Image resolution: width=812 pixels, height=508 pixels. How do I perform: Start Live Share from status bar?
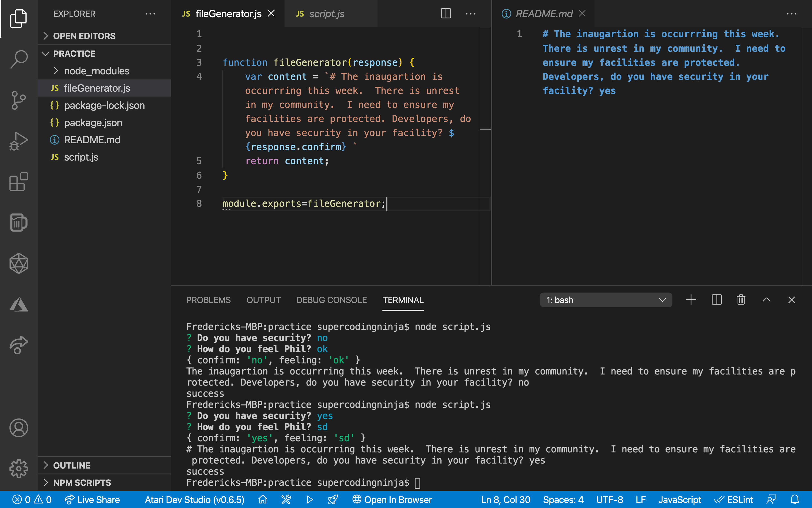[92, 500]
